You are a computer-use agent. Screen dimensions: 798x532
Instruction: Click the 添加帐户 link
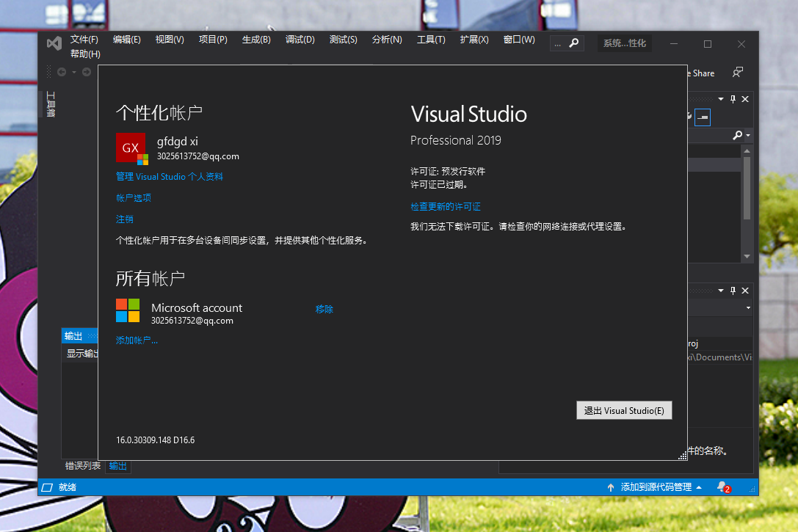coord(137,340)
